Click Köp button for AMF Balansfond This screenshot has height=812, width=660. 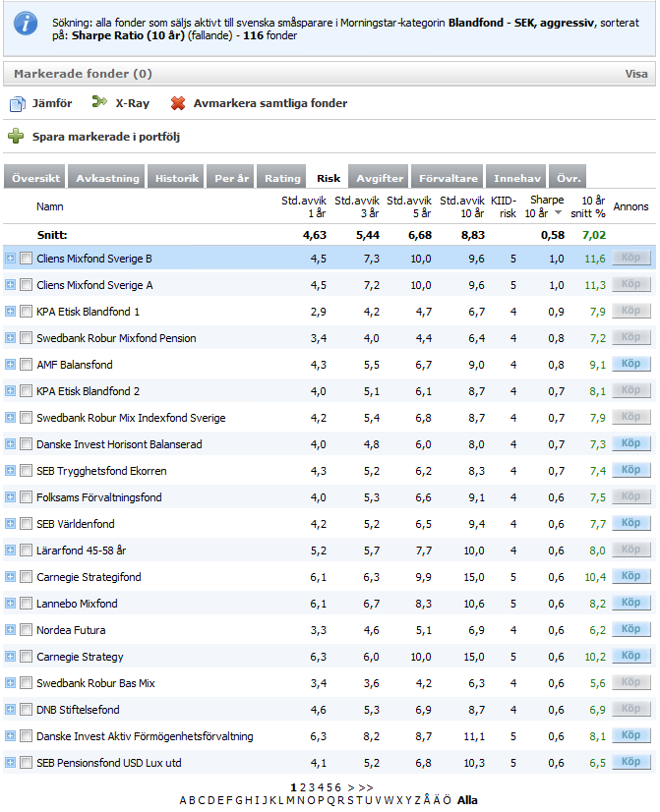631,363
